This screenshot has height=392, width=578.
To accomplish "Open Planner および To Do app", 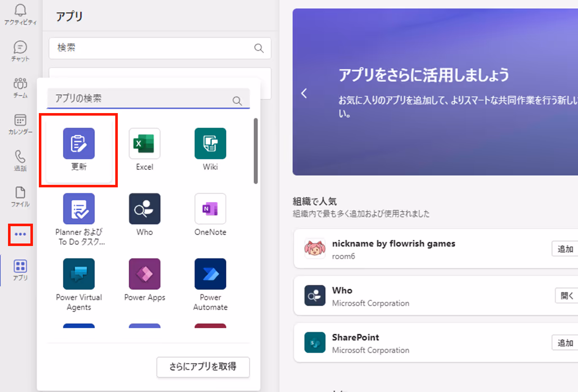I will pos(79,208).
